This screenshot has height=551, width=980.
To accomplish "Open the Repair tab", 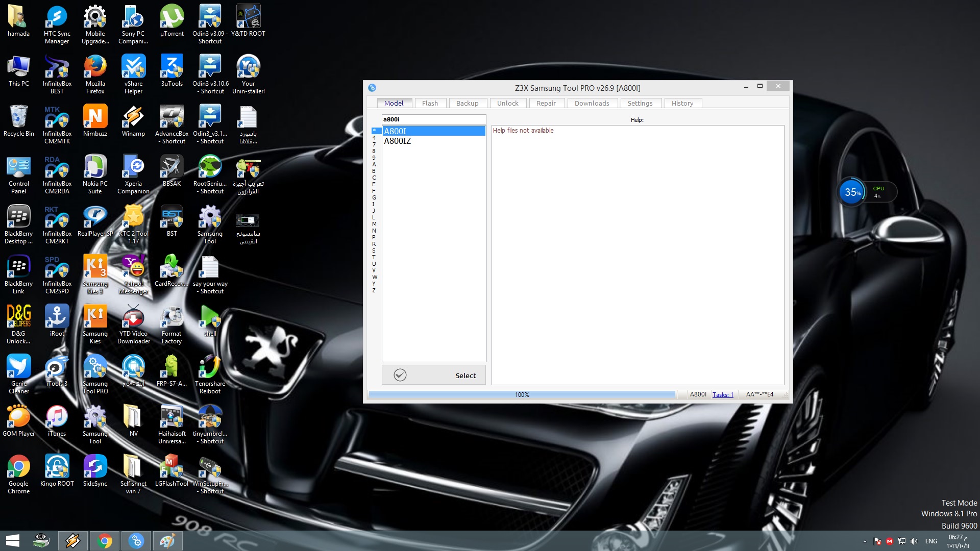I will point(546,103).
